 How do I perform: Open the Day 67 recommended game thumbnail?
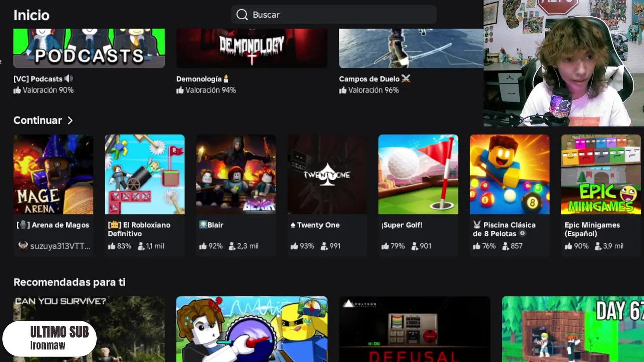click(573, 329)
